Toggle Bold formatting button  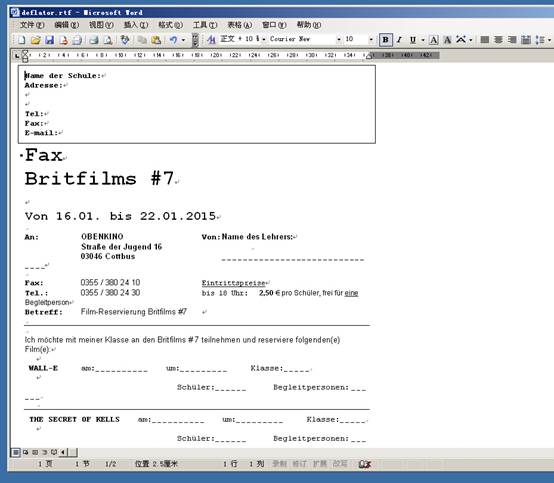(386, 40)
